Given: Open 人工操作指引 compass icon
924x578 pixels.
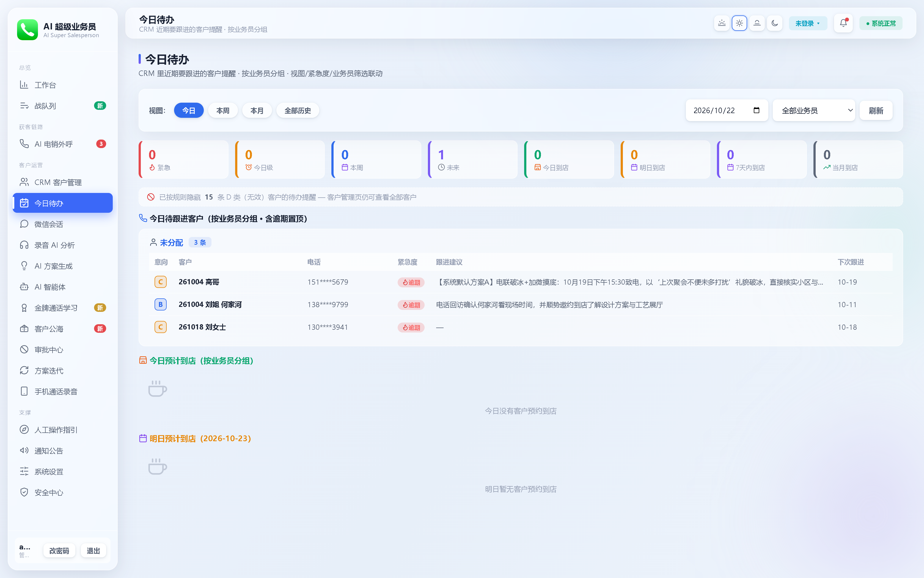Looking at the screenshot, I should point(24,430).
